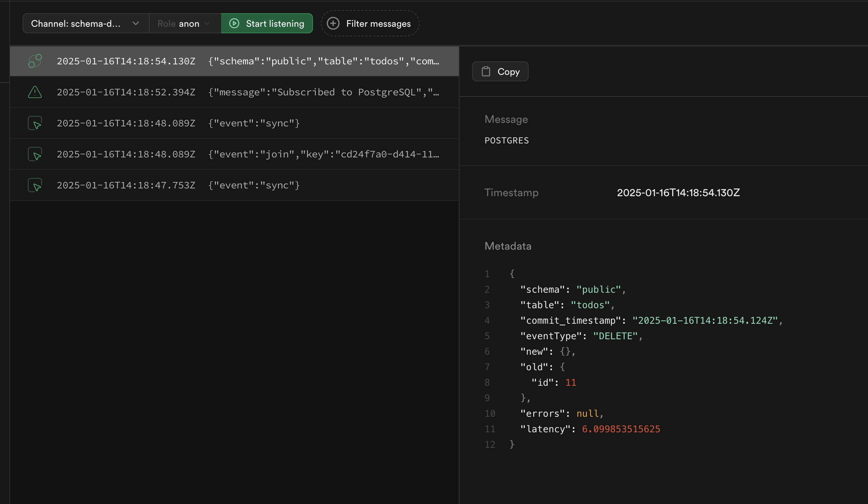The height and width of the screenshot is (504, 868).
Task: Open the Filter messages control
Action: 369,23
